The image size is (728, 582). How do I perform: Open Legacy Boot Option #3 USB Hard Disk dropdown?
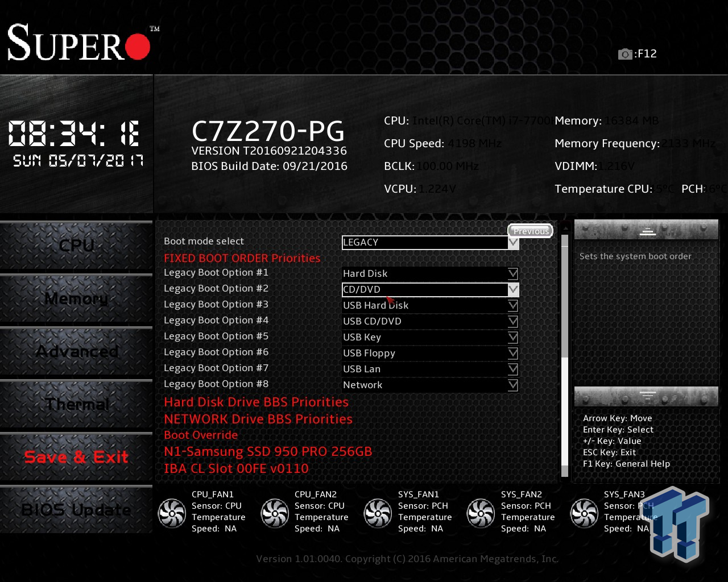click(x=430, y=305)
